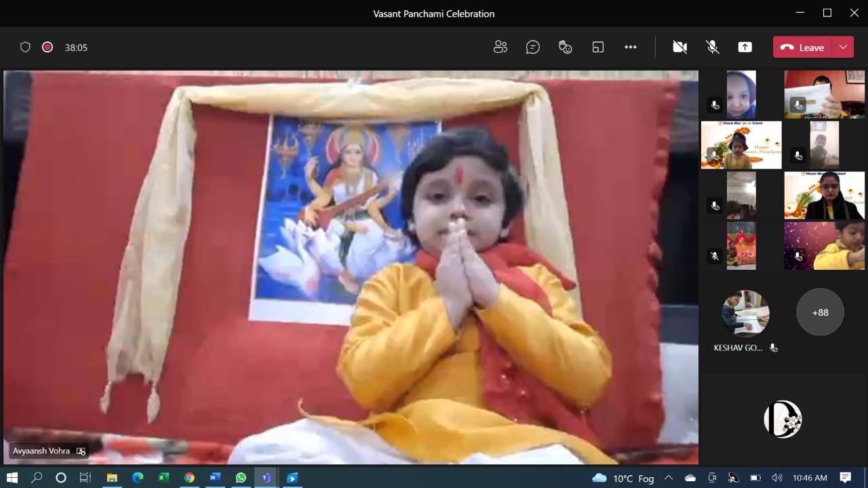Expand the Leave options dropdown arrow
The height and width of the screenshot is (488, 868).
[x=843, y=47]
